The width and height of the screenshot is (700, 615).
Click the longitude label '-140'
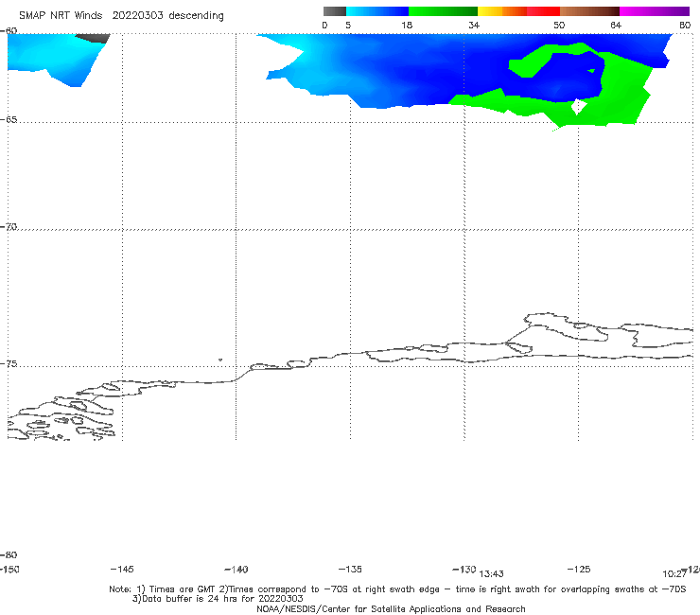pos(236,570)
